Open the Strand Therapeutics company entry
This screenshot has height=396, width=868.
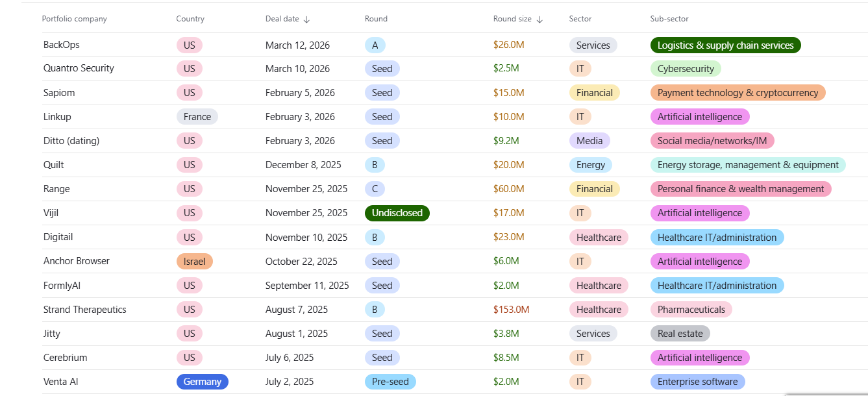pyautogui.click(x=85, y=310)
